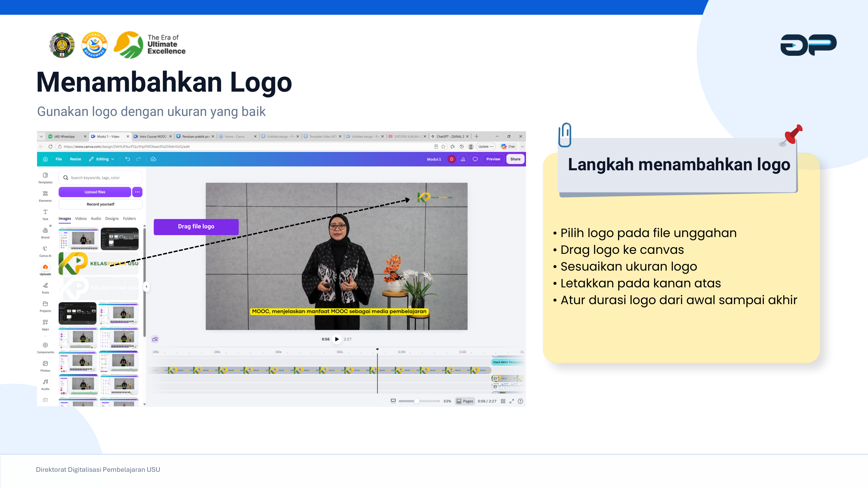The width and height of the screenshot is (868, 488).
Task: Switch to the Designs uploads tab
Action: pyautogui.click(x=112, y=219)
